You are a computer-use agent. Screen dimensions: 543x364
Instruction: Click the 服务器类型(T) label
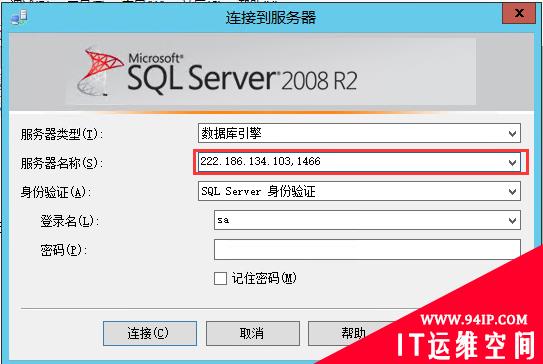coord(62,134)
